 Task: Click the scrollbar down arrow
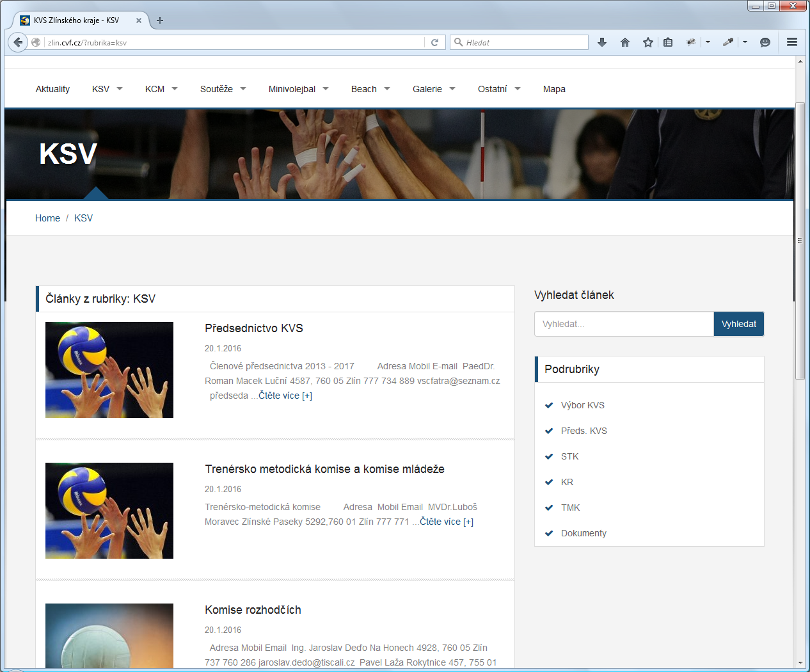[x=800, y=662]
